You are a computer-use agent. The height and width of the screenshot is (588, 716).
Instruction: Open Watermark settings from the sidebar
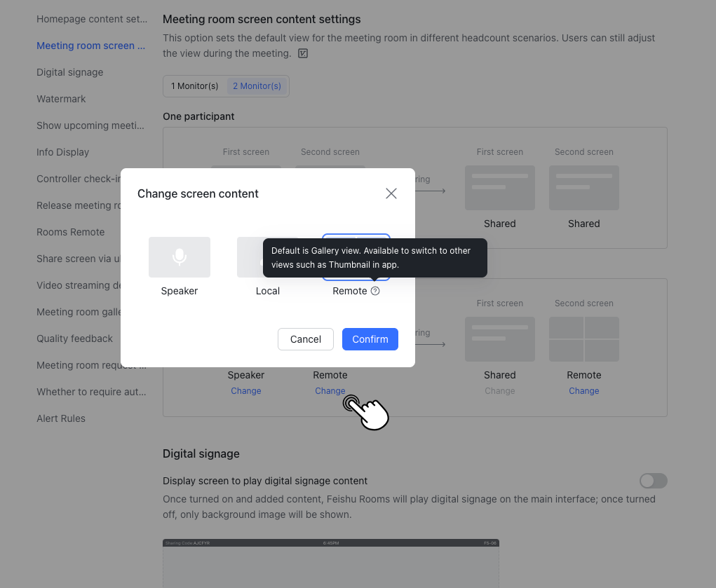tap(61, 99)
